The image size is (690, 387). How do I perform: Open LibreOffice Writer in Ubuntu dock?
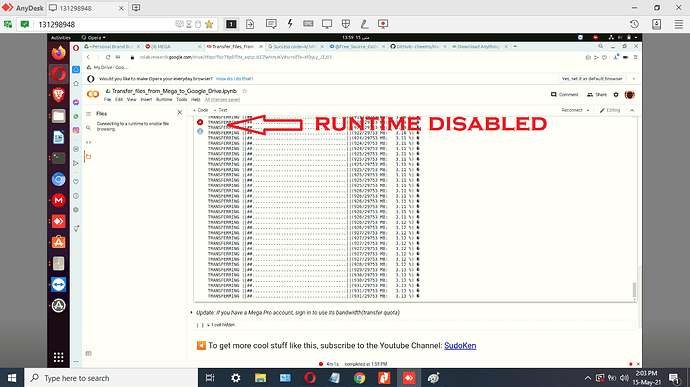59,137
